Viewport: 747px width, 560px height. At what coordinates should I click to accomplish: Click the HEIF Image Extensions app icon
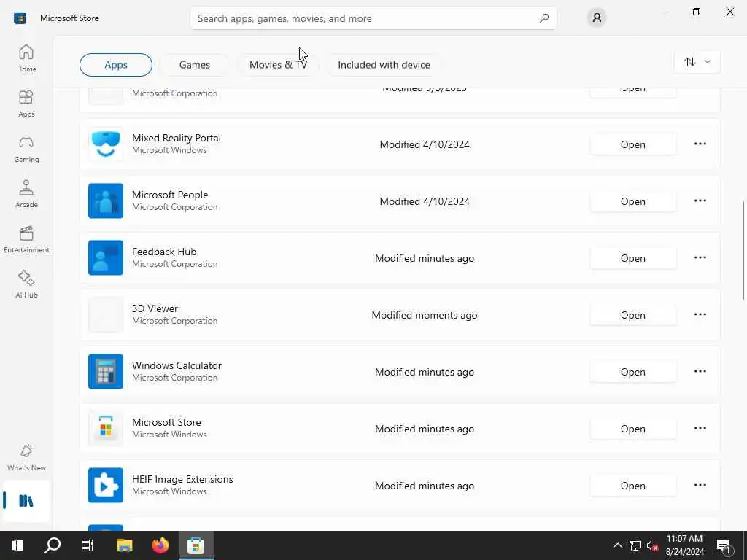tap(106, 485)
